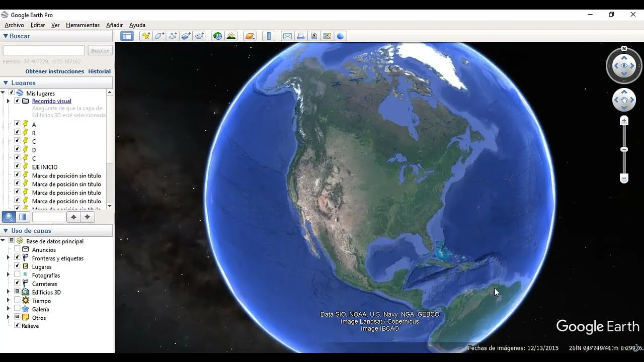Click the yellow pushpin icon for EJE INICIO
This screenshot has height=362, width=644.
25,166
